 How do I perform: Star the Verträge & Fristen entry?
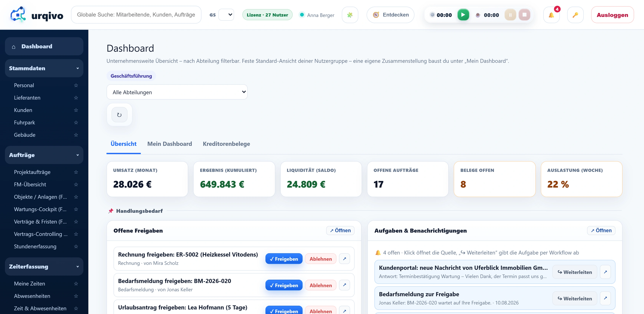(x=76, y=222)
